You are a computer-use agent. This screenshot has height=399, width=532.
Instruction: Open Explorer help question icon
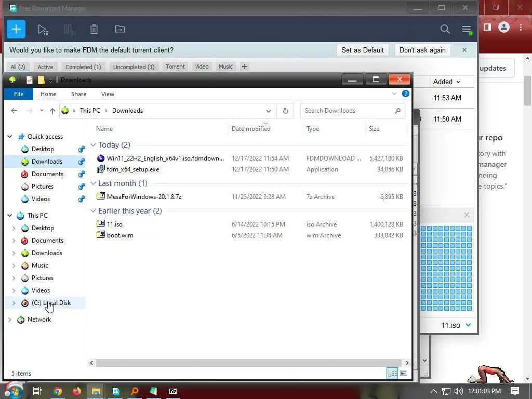pyautogui.click(x=405, y=94)
